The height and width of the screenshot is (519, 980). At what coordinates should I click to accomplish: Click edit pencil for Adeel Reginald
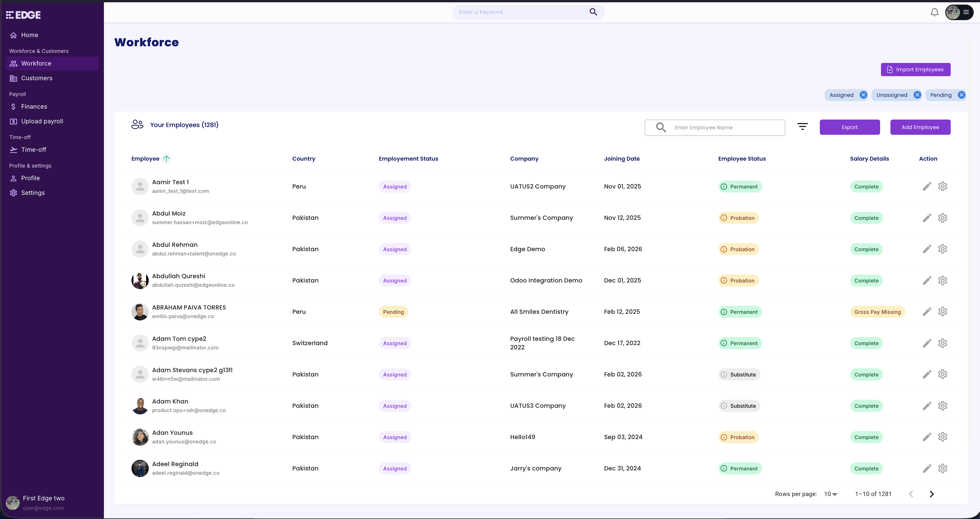pos(927,468)
